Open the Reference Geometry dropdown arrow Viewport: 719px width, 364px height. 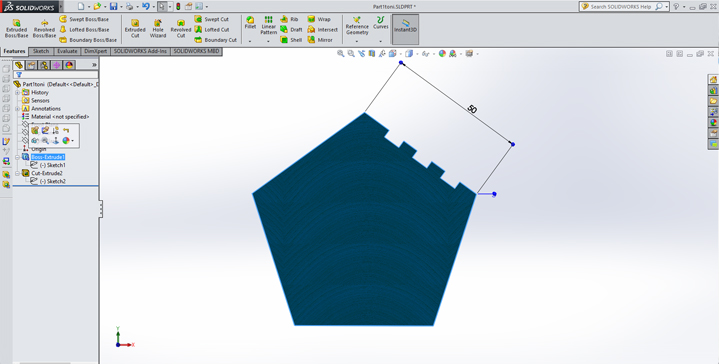357,42
